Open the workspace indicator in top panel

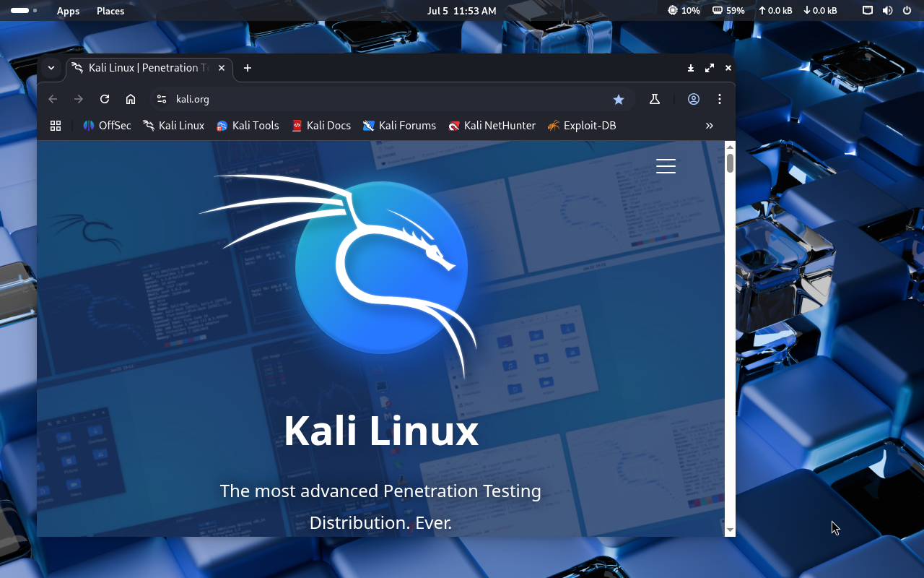tap(25, 11)
